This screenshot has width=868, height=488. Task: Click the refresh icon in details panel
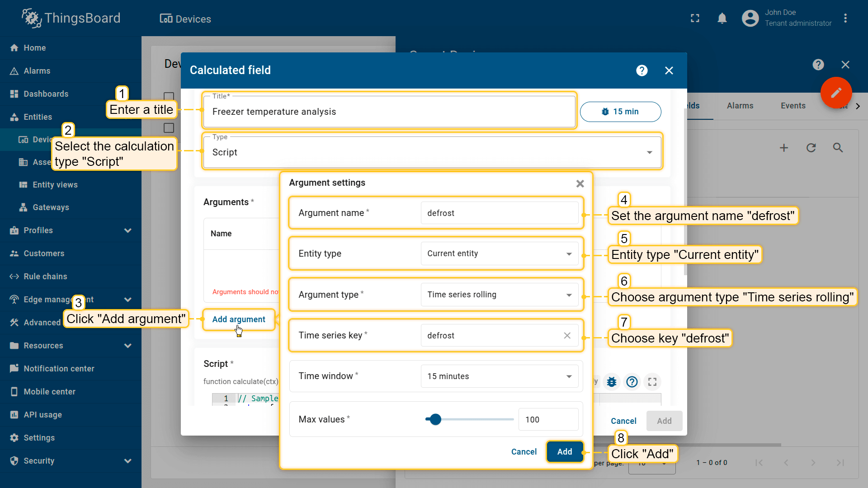click(x=811, y=148)
